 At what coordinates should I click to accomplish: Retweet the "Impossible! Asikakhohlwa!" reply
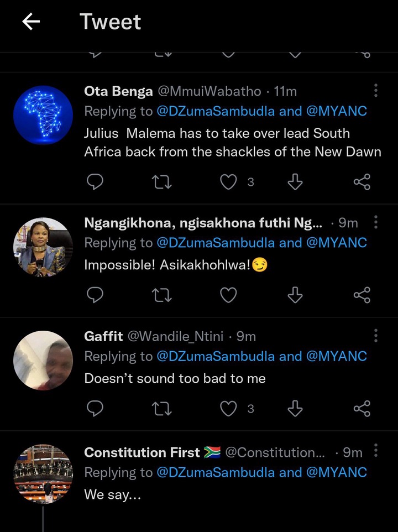click(162, 295)
